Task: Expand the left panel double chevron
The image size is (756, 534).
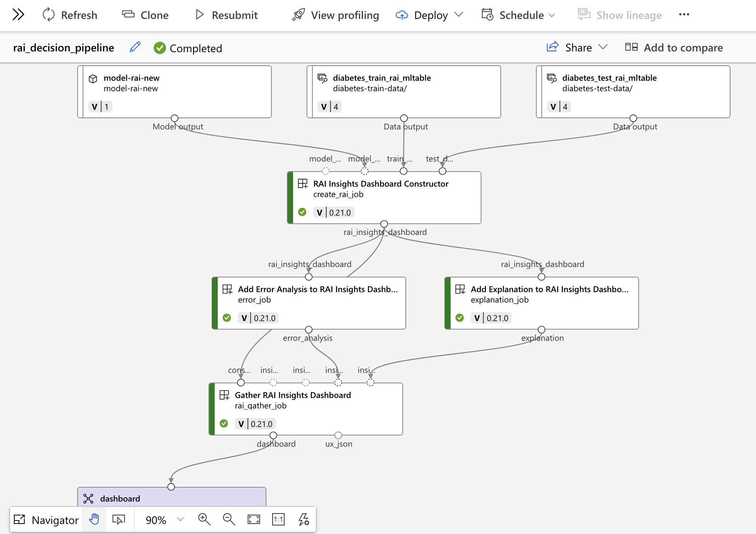Action: 18,15
